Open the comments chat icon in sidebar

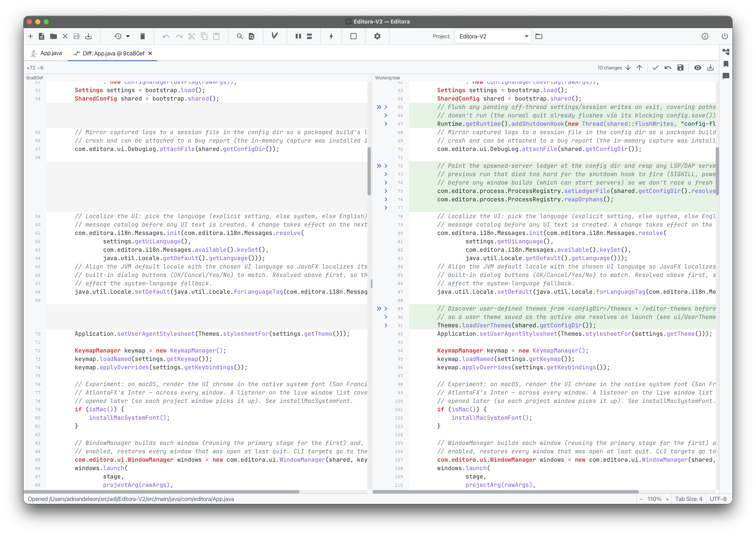[726, 76]
